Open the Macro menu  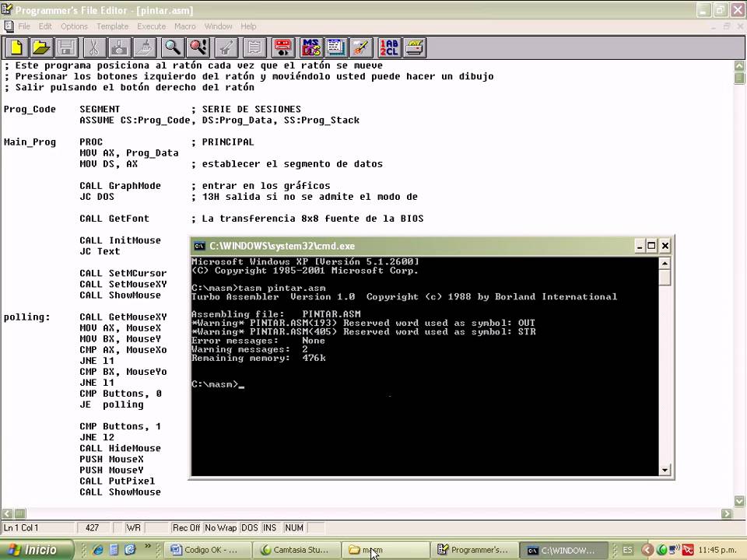[x=185, y=26]
